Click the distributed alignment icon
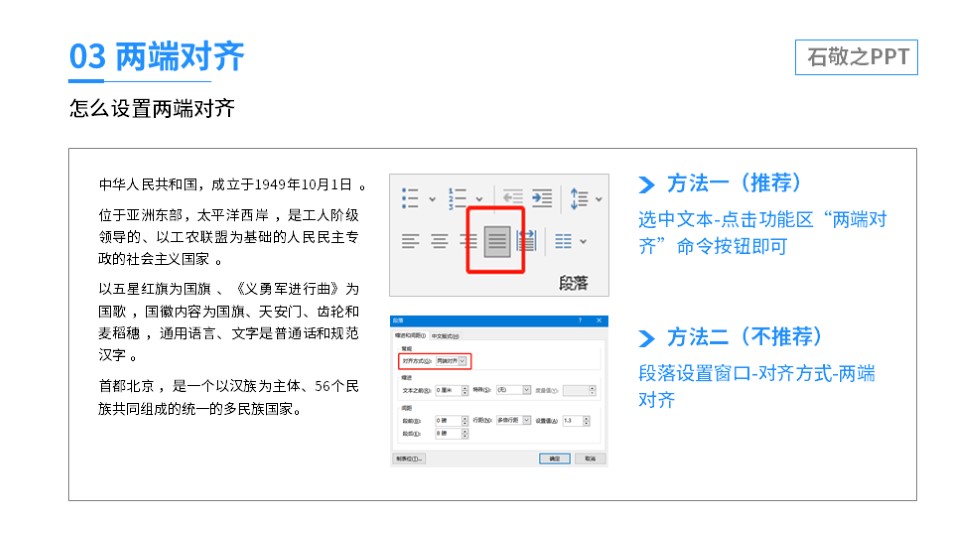Image resolution: width=980 pixels, height=551 pixels. (x=526, y=241)
